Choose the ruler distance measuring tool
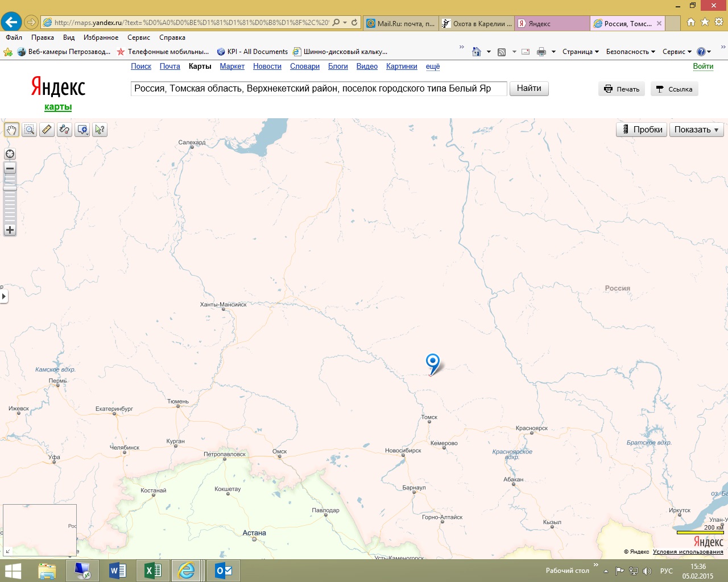Image resolution: width=728 pixels, height=582 pixels. click(x=47, y=130)
